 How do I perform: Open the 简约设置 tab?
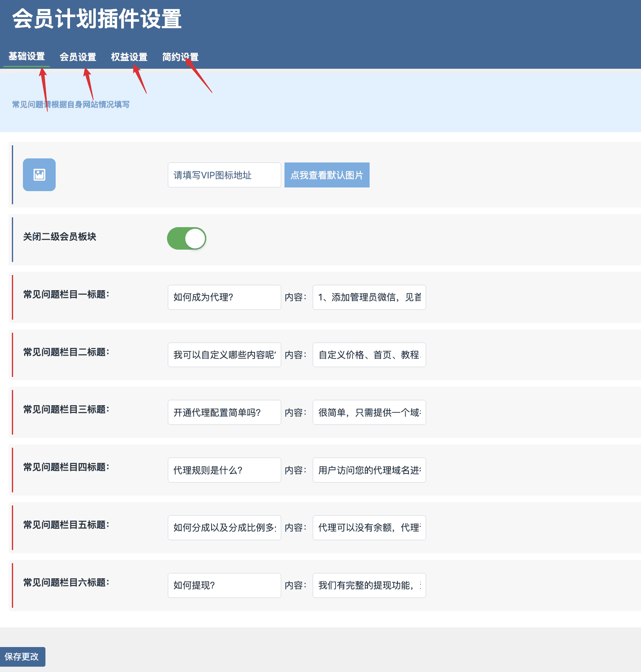[180, 57]
